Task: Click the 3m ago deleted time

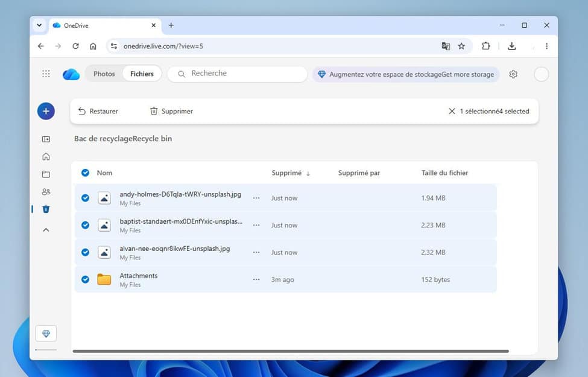Action: pos(282,279)
